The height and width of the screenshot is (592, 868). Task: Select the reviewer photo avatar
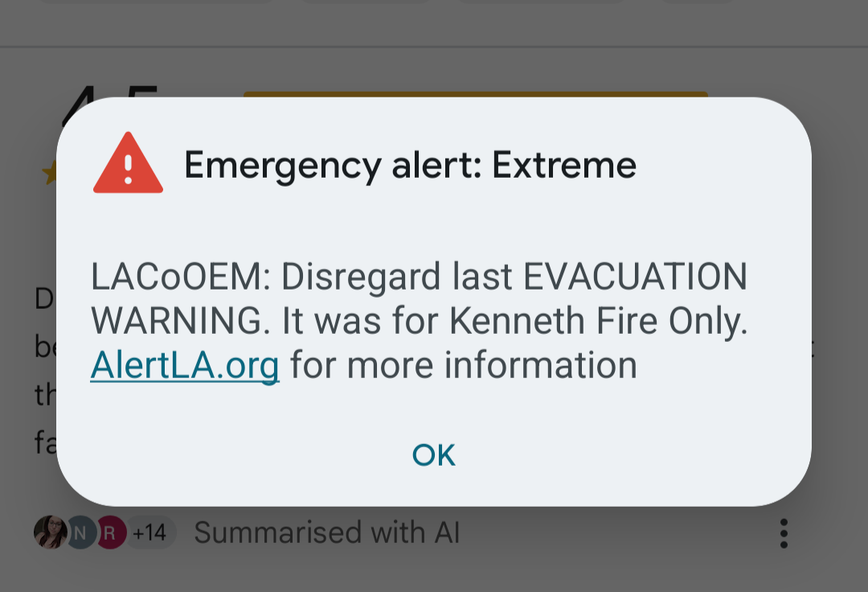tap(51, 532)
